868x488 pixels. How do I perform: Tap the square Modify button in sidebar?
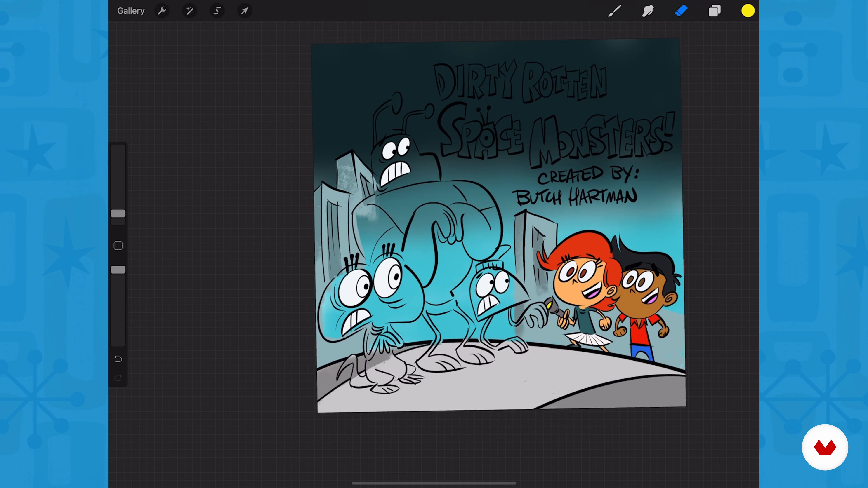coord(118,246)
